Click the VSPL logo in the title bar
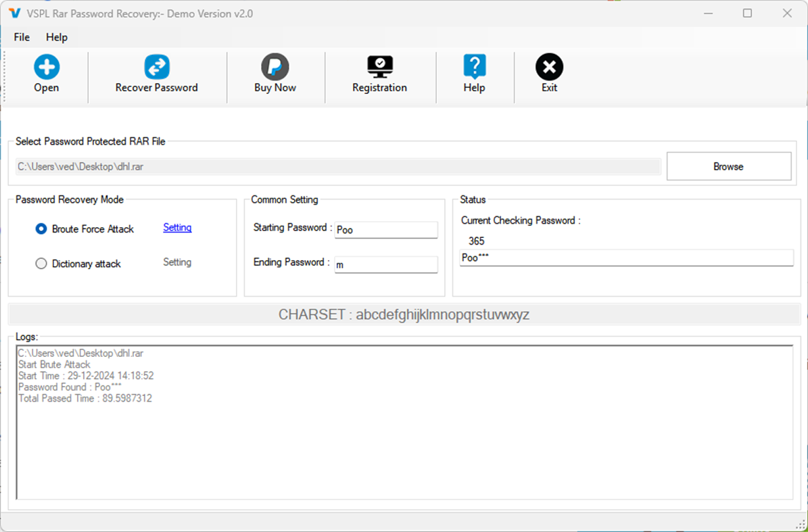The image size is (808, 532). pyautogui.click(x=14, y=13)
